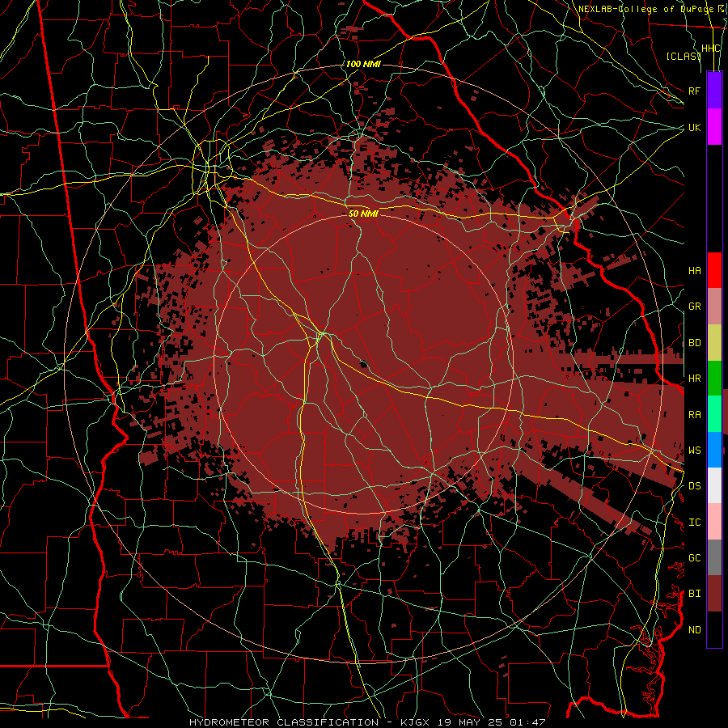Click the RF legend label
The image size is (728, 728).
click(695, 91)
